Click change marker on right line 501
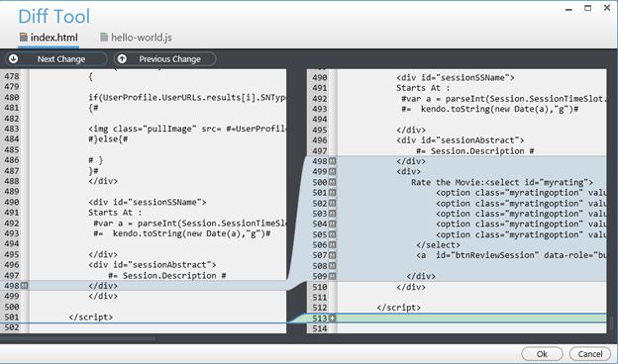 332,193
